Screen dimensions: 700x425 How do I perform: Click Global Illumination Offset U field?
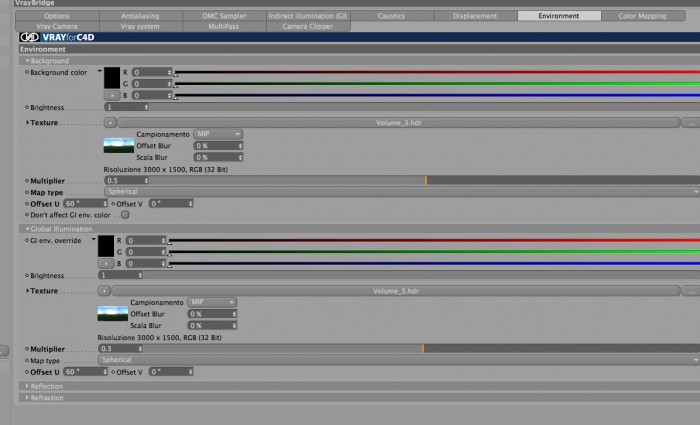85,371
